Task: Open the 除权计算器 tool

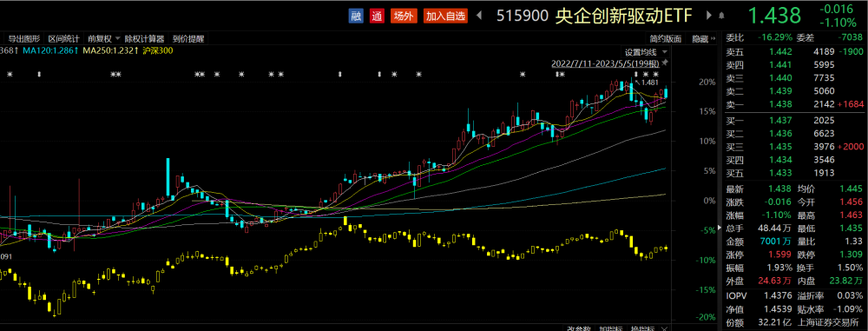Action: click(x=144, y=39)
